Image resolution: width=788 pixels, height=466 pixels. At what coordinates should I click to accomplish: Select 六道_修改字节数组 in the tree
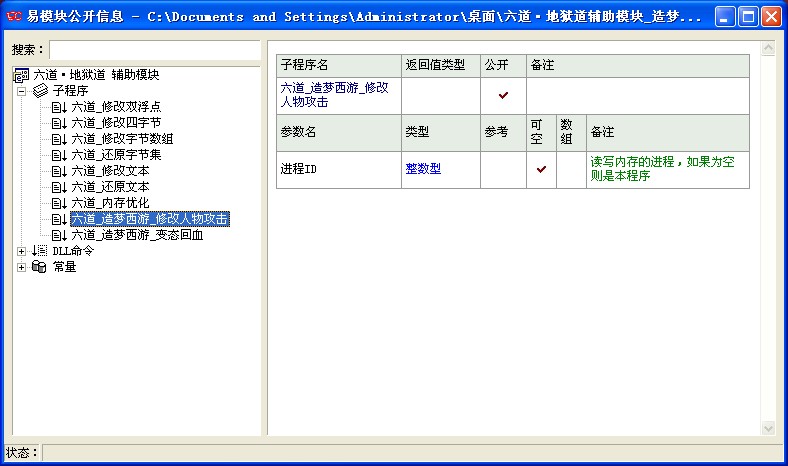(122, 139)
